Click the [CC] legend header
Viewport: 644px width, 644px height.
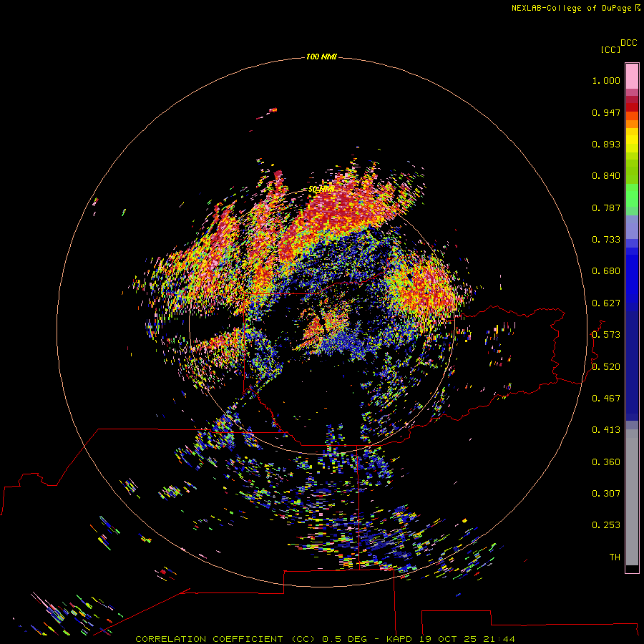point(610,49)
